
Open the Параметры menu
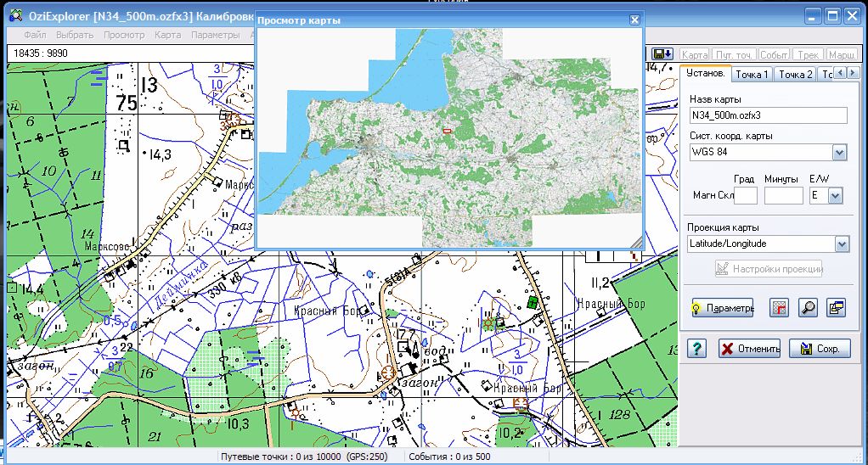tap(216, 35)
